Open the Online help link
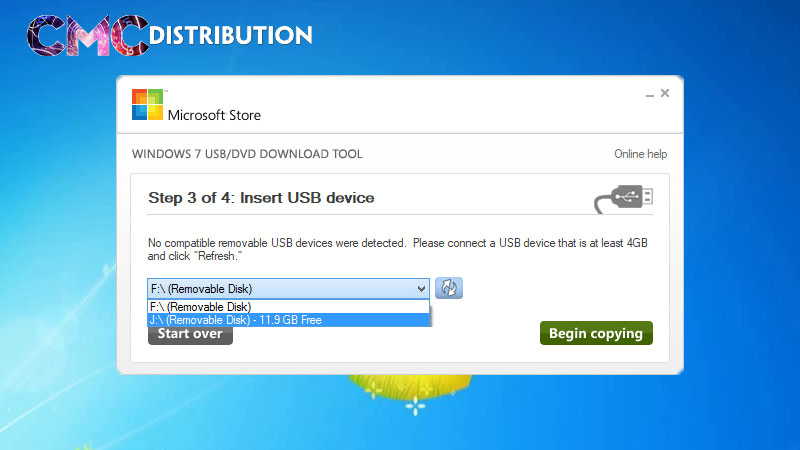The width and height of the screenshot is (800, 450). tap(640, 154)
